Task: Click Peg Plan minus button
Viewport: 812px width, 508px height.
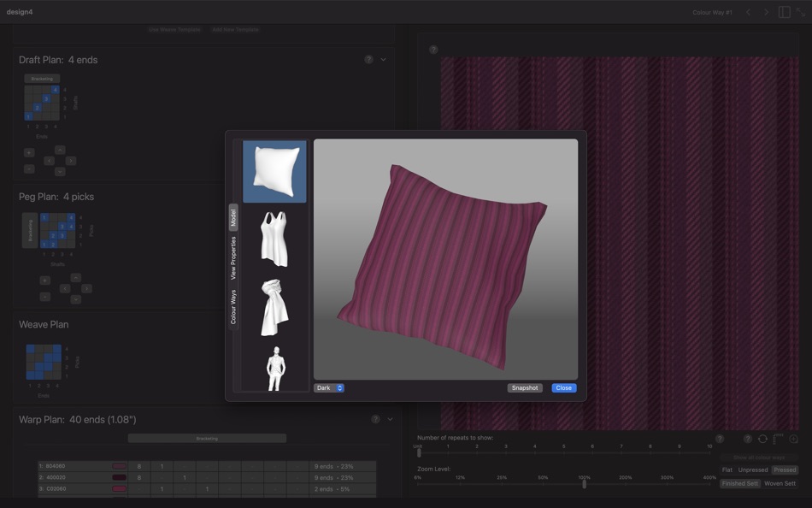Action: (x=45, y=297)
